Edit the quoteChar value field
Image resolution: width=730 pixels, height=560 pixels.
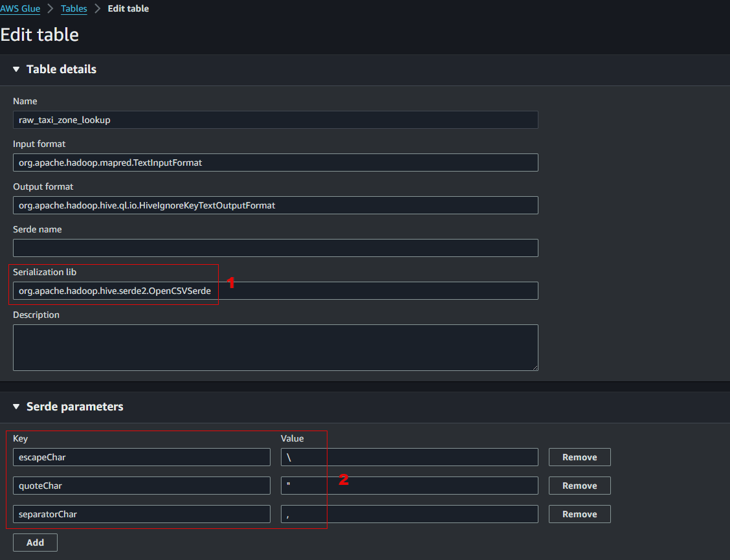[x=410, y=486]
